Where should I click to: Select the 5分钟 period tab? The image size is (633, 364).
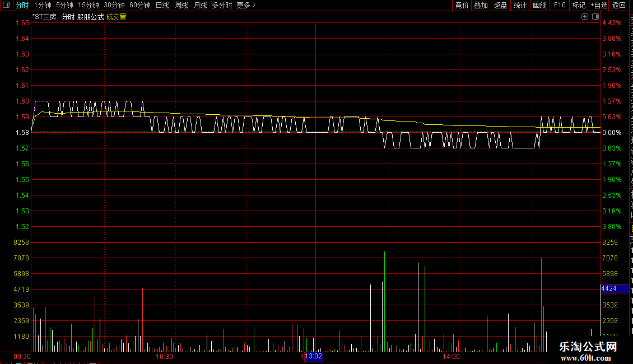pyautogui.click(x=64, y=5)
